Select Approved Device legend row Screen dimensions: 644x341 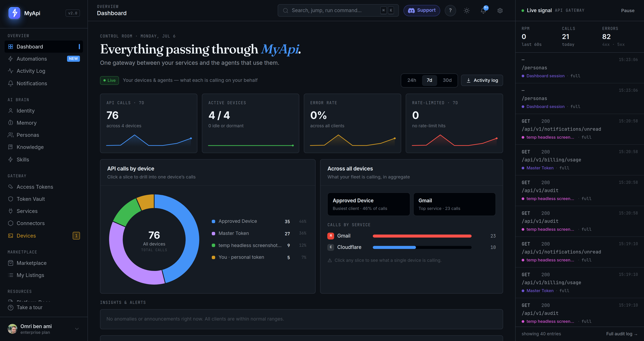click(259, 221)
